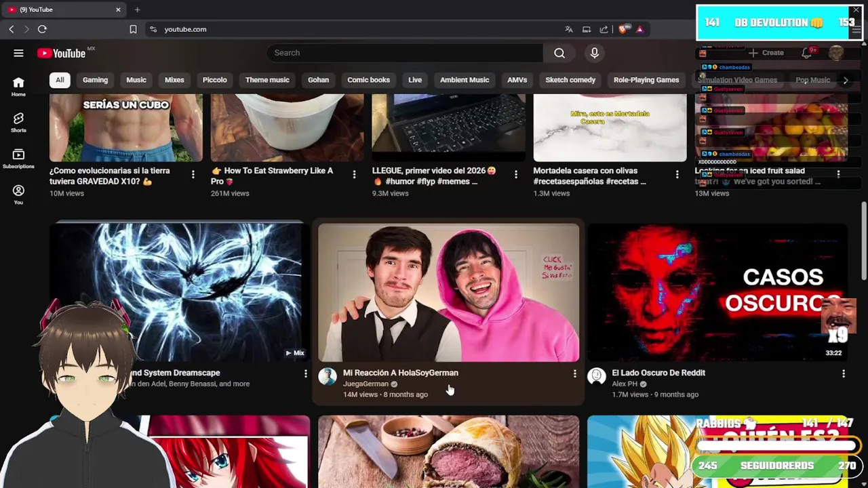Open options for El Lado Oscuro De Reddit

coord(844,373)
